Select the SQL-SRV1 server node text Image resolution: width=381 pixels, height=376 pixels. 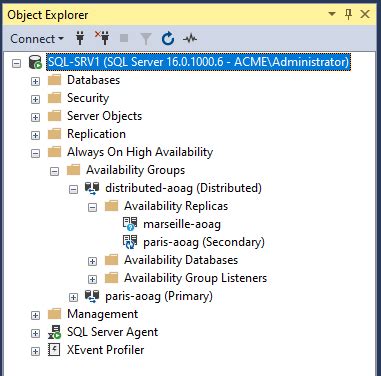[198, 62]
